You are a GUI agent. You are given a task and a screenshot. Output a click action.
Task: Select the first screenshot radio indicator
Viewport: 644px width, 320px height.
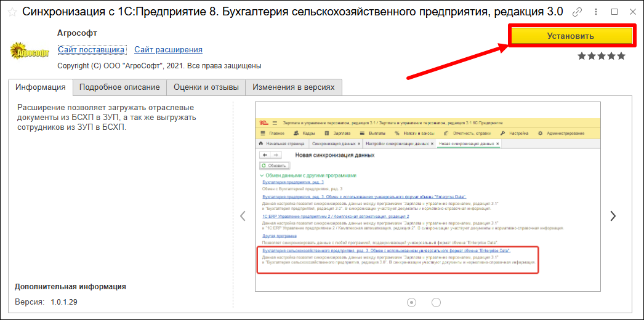412,302
